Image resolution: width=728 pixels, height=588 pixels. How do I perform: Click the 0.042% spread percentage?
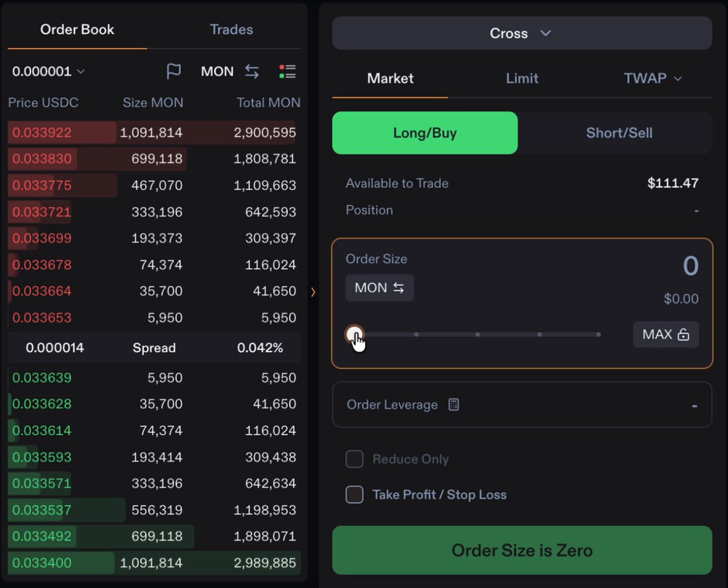(260, 348)
